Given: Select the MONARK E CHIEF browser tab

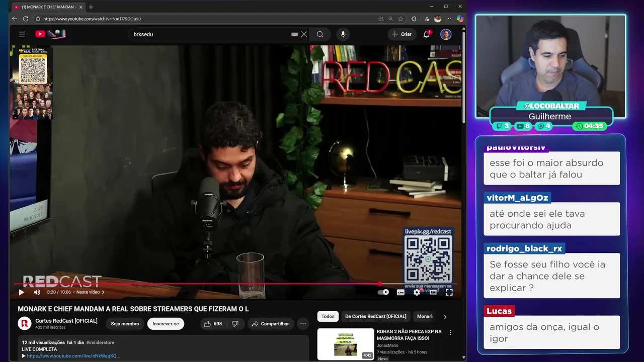Looking at the screenshot, I should tap(48, 7).
